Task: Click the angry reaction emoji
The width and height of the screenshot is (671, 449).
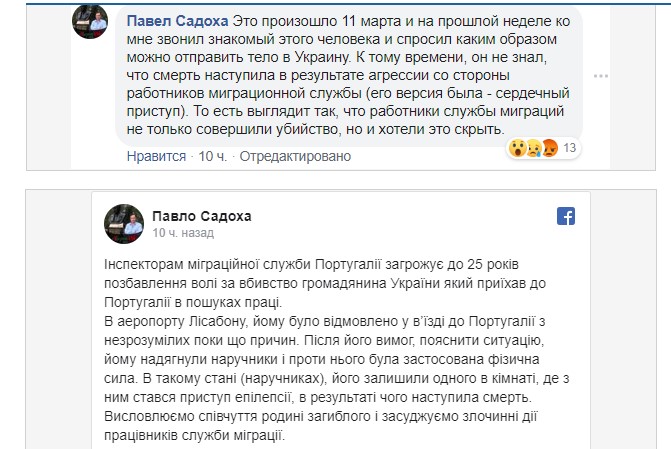Action: (548, 149)
